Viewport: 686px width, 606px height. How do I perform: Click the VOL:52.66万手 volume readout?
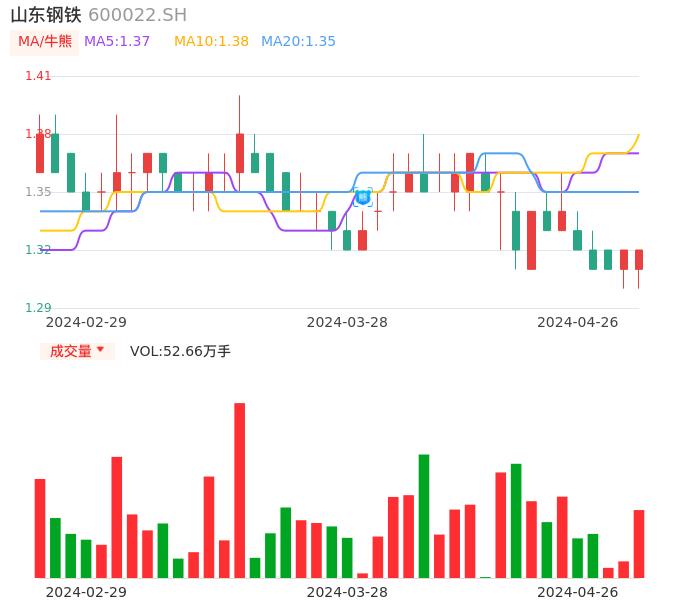(180, 351)
